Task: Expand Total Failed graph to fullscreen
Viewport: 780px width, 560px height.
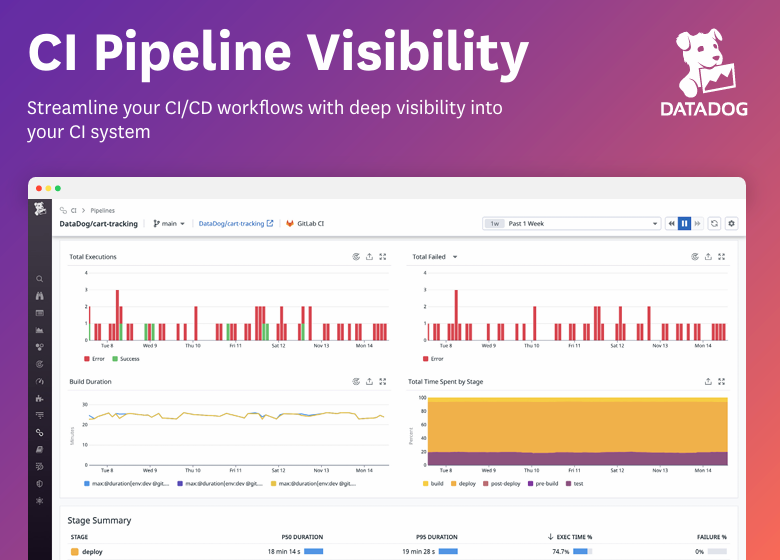Action: tap(721, 257)
